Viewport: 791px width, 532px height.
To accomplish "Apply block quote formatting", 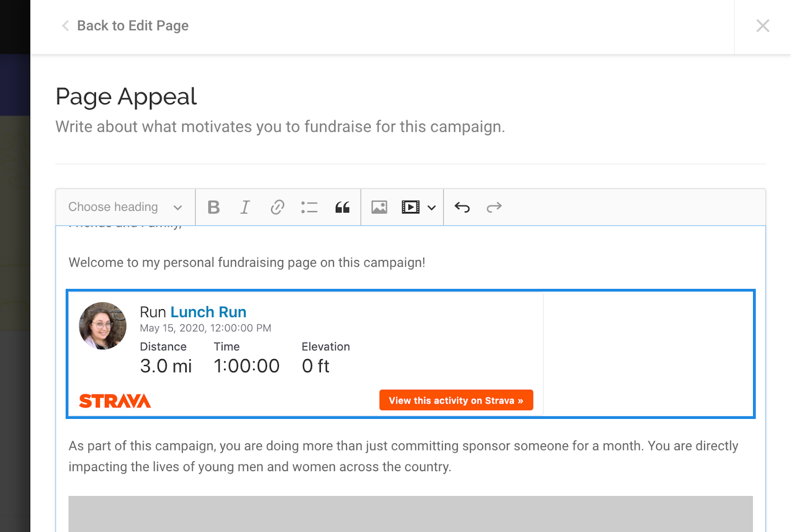I will (342, 207).
